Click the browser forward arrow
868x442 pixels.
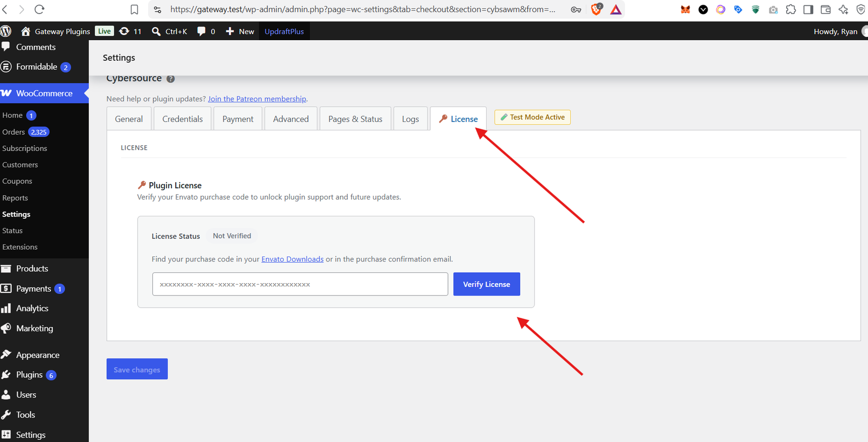(x=22, y=9)
